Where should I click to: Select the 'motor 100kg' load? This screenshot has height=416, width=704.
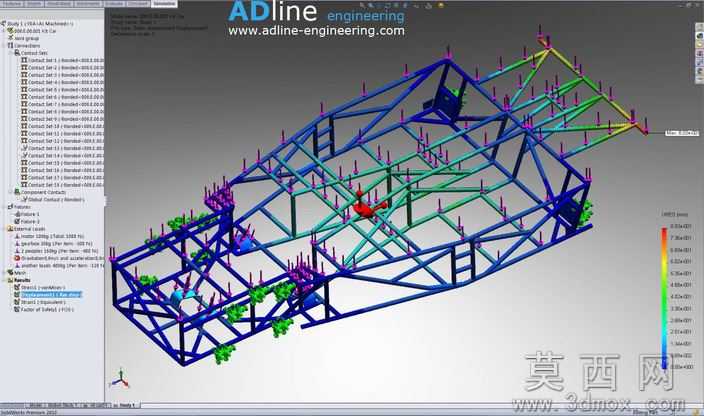click(x=52, y=236)
